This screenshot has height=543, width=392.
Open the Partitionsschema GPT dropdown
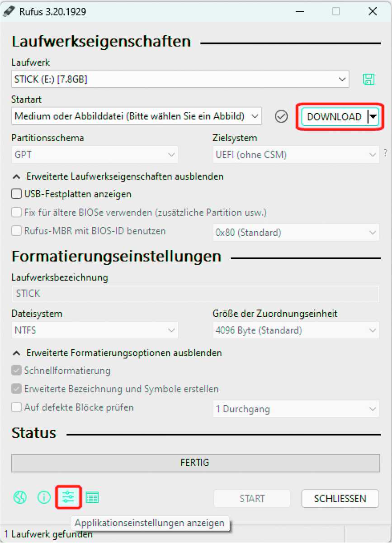(x=95, y=155)
